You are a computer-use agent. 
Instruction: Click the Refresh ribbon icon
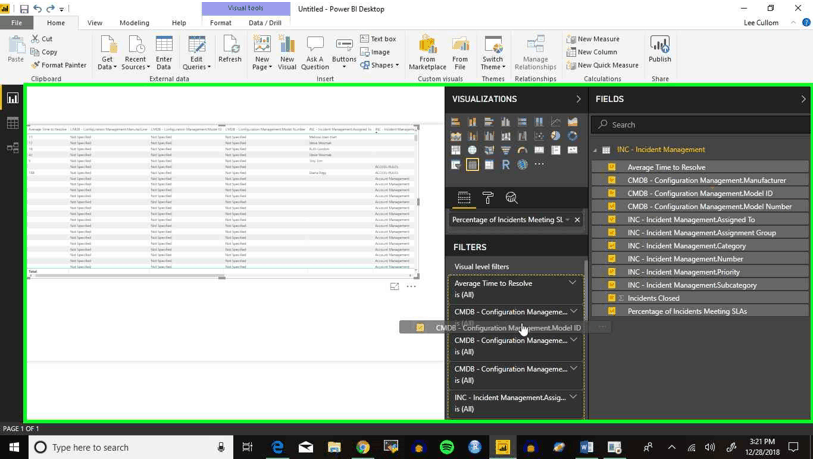point(230,49)
